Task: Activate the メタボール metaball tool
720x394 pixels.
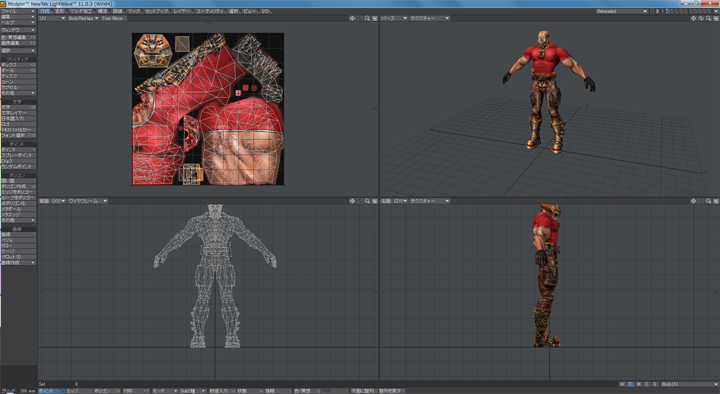Action: 18,209
